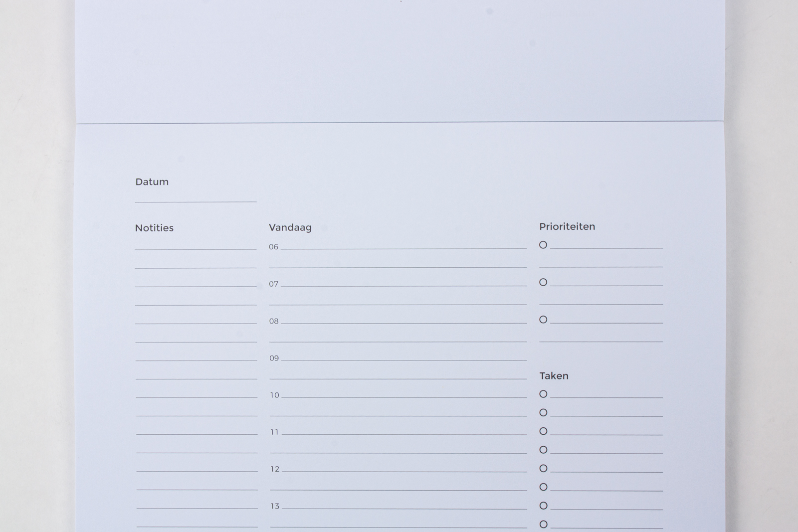Select the writing line beside 12
The width and height of the screenshot is (798, 532).
pyautogui.click(x=404, y=471)
